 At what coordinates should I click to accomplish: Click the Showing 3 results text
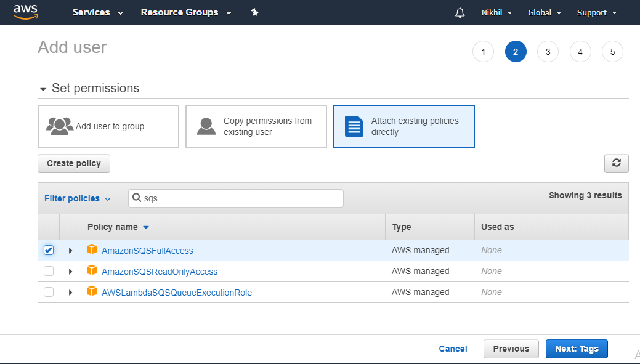coord(585,195)
